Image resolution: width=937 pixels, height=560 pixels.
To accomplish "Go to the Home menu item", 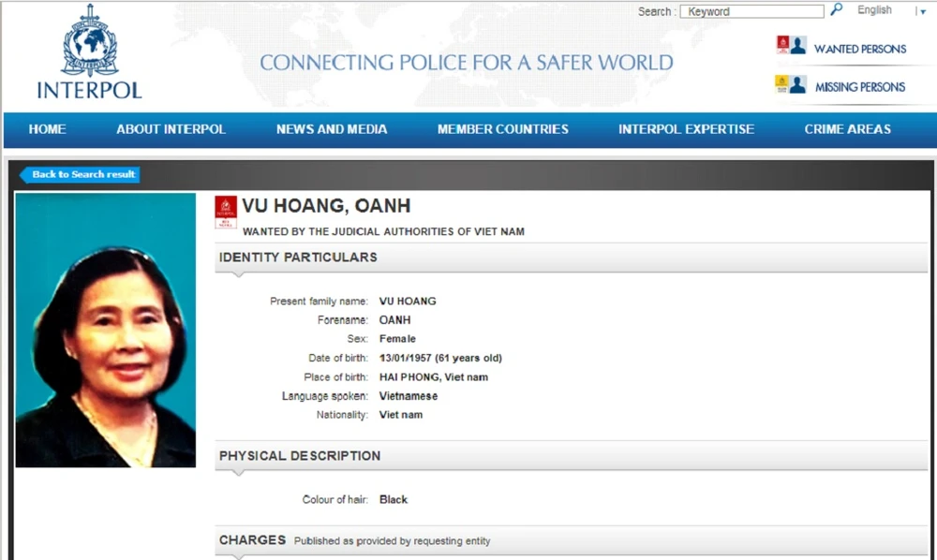I will tap(47, 129).
